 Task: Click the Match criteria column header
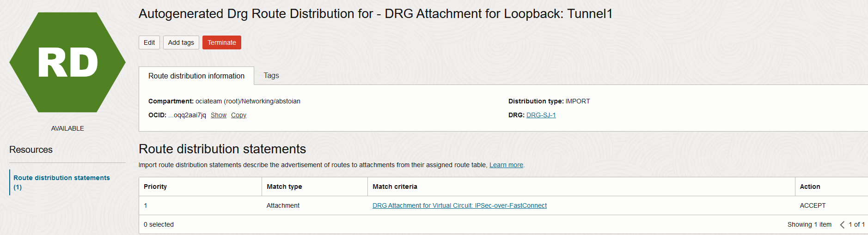point(395,187)
